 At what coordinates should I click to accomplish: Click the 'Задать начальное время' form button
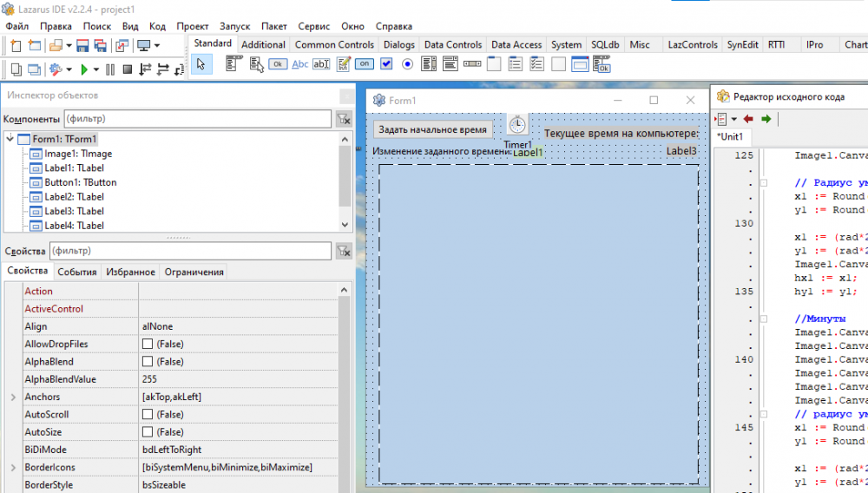point(433,129)
